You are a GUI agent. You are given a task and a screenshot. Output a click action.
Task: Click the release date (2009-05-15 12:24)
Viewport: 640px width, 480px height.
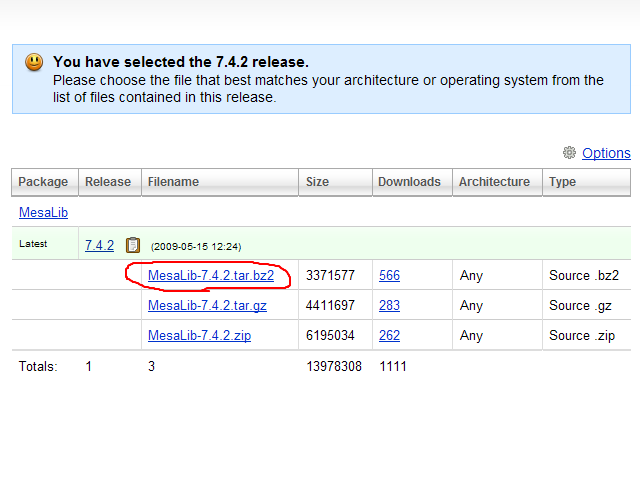pos(196,247)
